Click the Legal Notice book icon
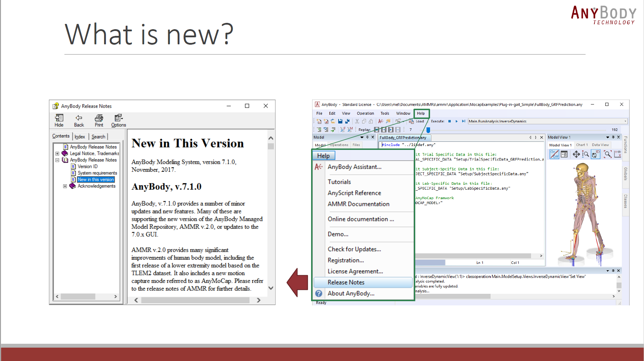The width and height of the screenshot is (644, 361). pyautogui.click(x=65, y=153)
